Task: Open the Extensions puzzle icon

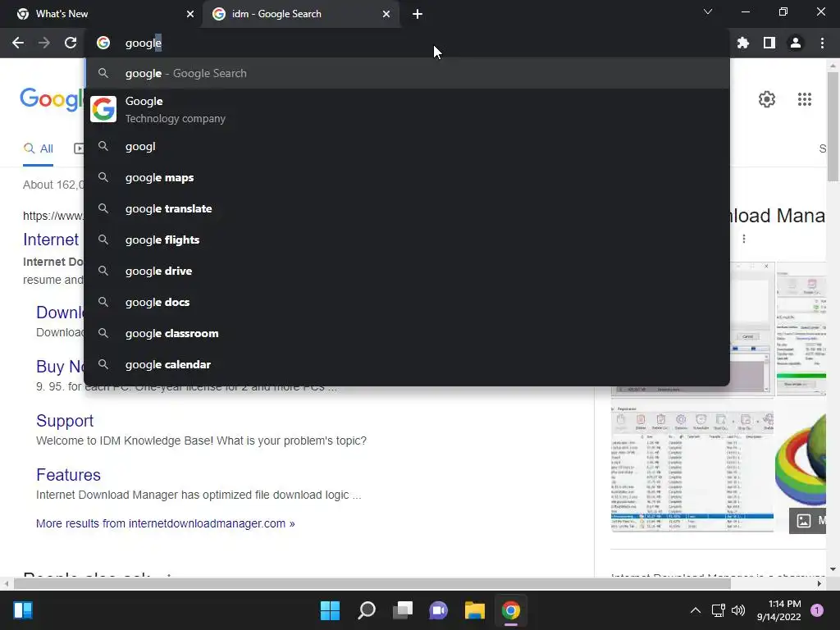Action: tap(743, 43)
